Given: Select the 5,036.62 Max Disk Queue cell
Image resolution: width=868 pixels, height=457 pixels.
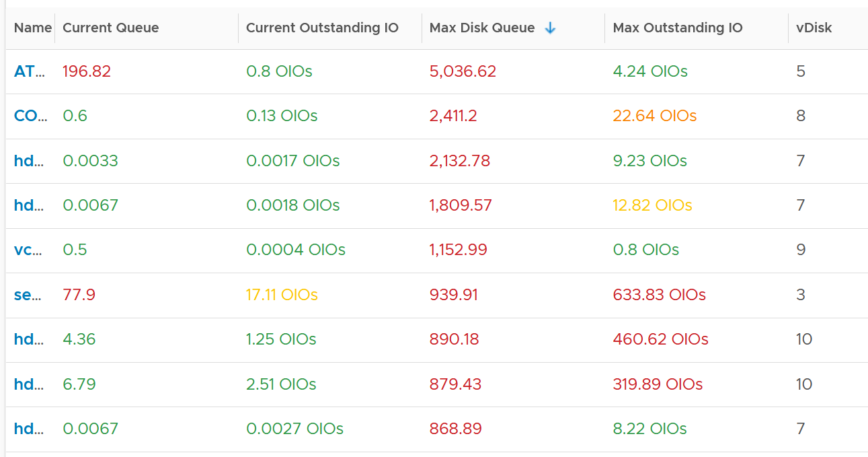Looking at the screenshot, I should pyautogui.click(x=463, y=71).
